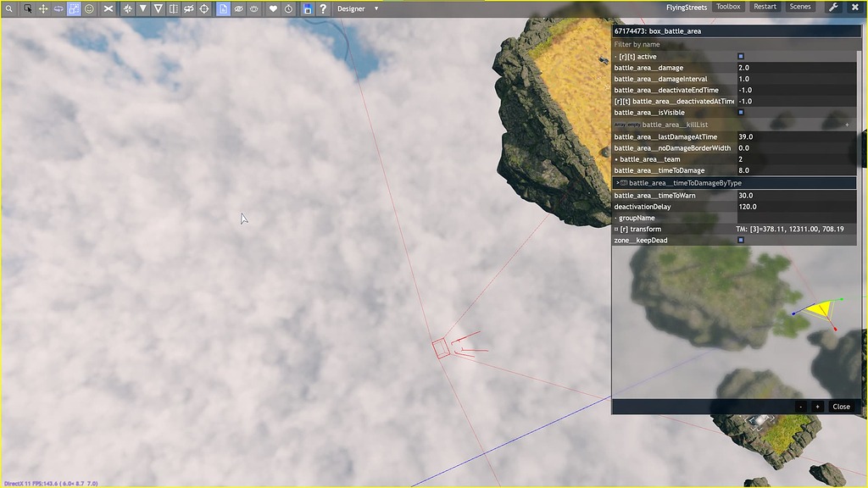
Task: Click the wrench icon in top right corner
Action: pyautogui.click(x=835, y=6)
